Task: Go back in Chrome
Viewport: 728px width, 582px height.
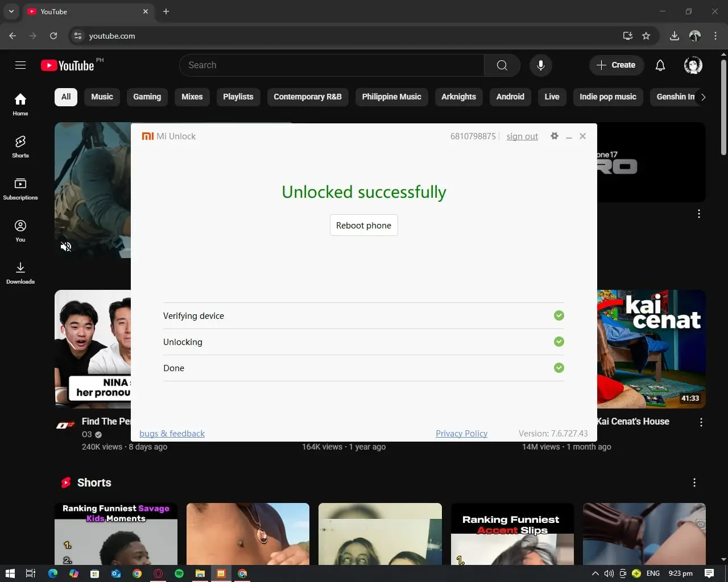Action: click(13, 36)
